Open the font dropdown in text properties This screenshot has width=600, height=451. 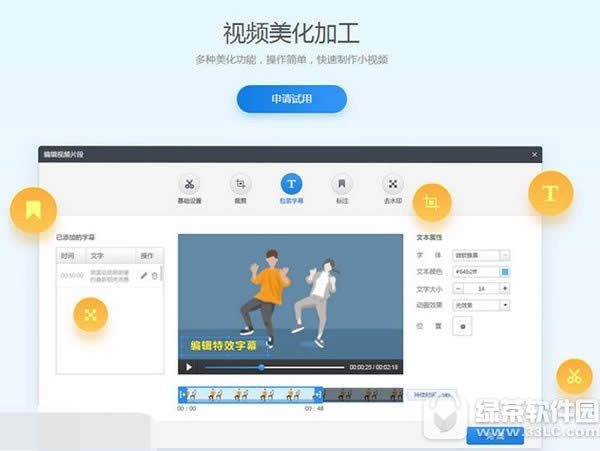point(481,255)
